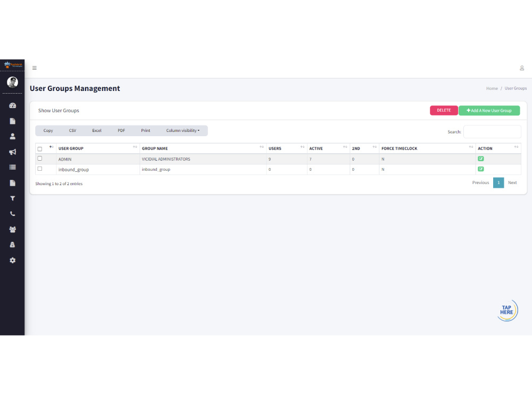The height and width of the screenshot is (399, 532).
Task: Click 'Showing 1 to 2 of 2 entries' text
Action: [x=59, y=184]
